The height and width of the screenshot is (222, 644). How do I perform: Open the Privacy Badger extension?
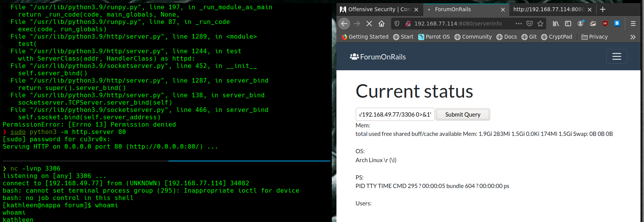coord(593,24)
